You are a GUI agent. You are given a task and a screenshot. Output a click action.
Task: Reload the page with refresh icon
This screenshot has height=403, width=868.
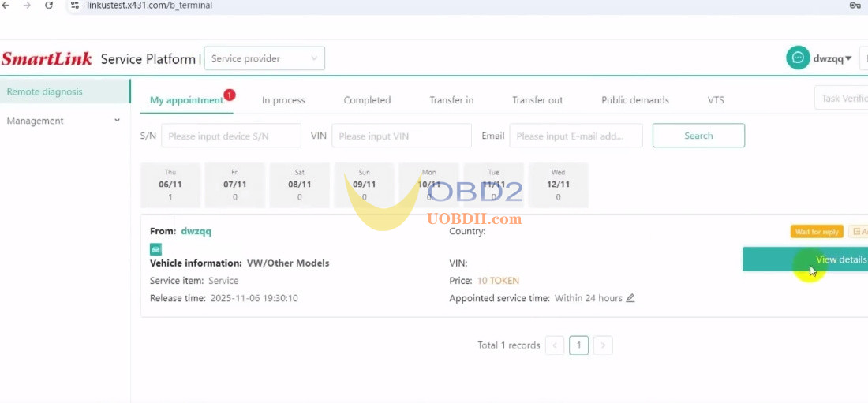click(49, 5)
